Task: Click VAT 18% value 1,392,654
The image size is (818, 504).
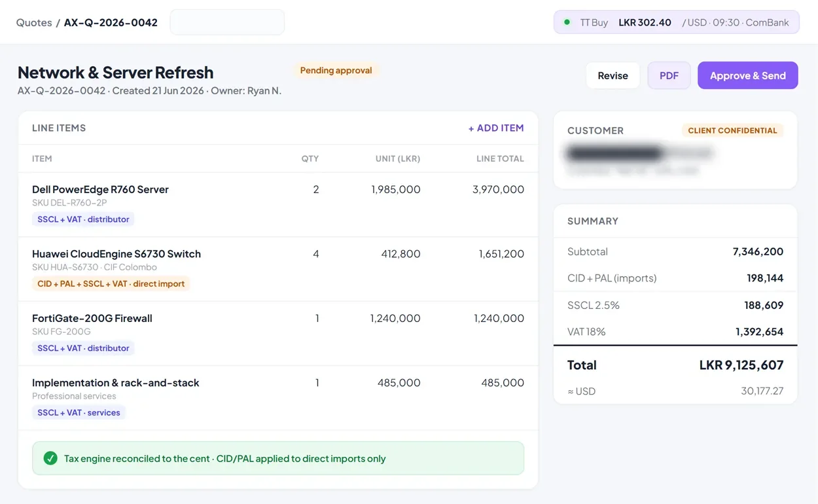Action: click(759, 331)
